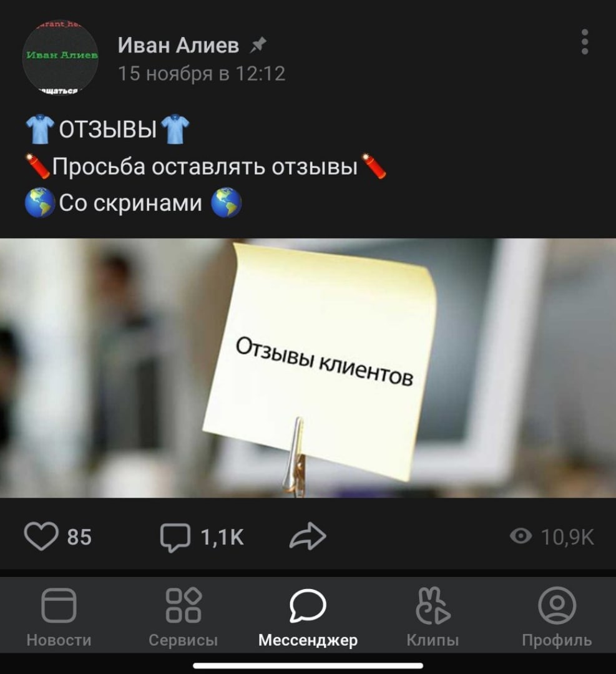Tap the 1,1K comments count
Screen dimensions: 616x674
222,537
